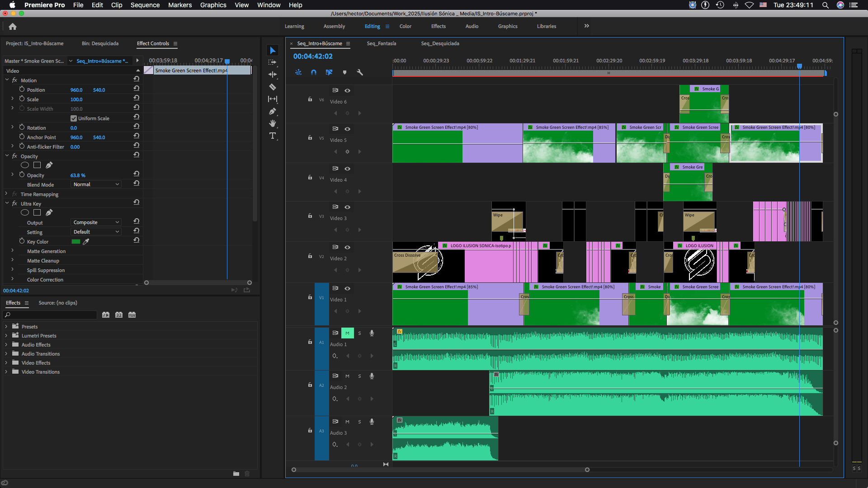Switch to Color workspace

click(x=405, y=26)
